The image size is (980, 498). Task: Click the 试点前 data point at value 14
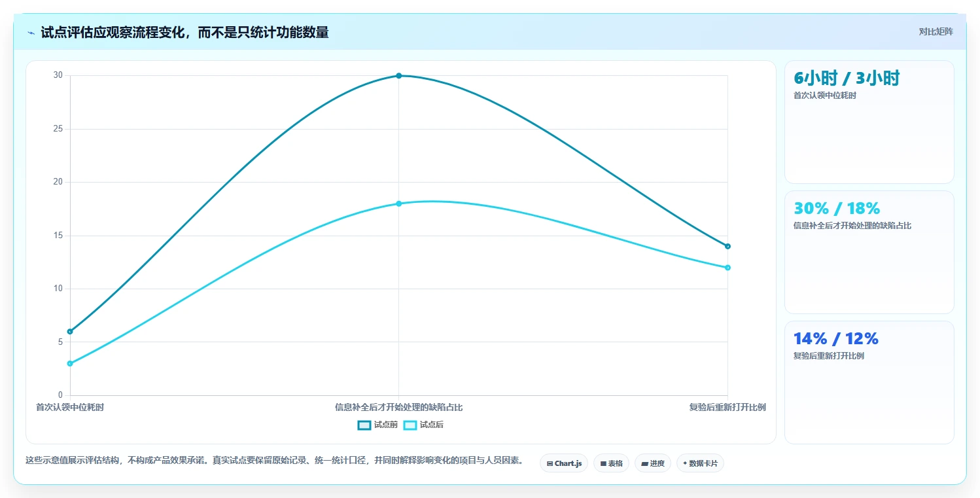(x=727, y=246)
